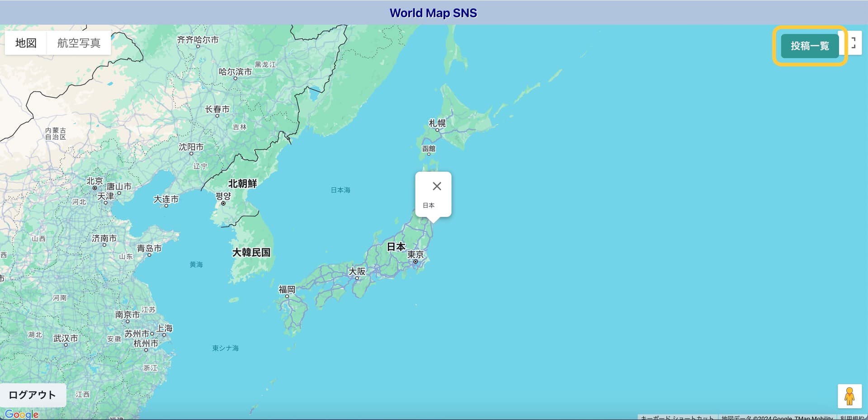Viewport: 868px width, 420px height.
Task: Click the 東京 city marker
Action: [x=415, y=261]
